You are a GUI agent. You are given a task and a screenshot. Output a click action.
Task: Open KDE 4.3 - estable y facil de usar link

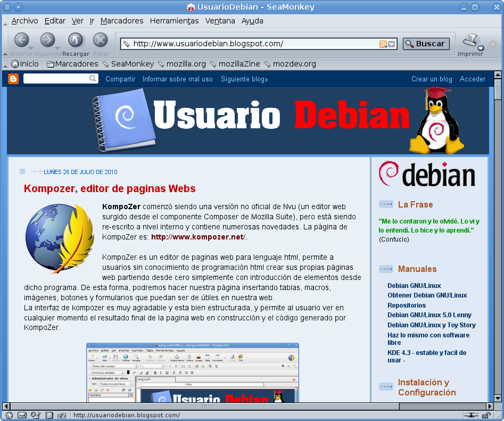[427, 357]
